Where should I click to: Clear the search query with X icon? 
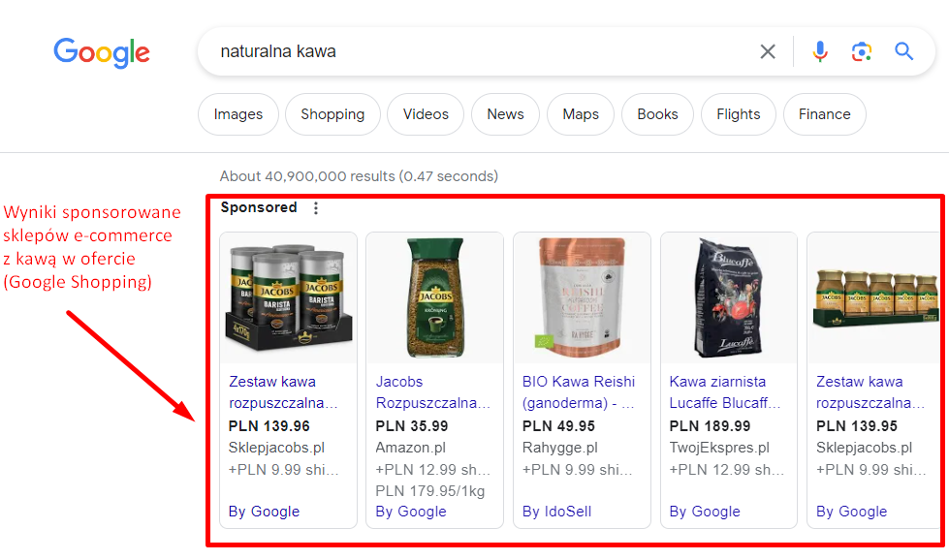768,52
